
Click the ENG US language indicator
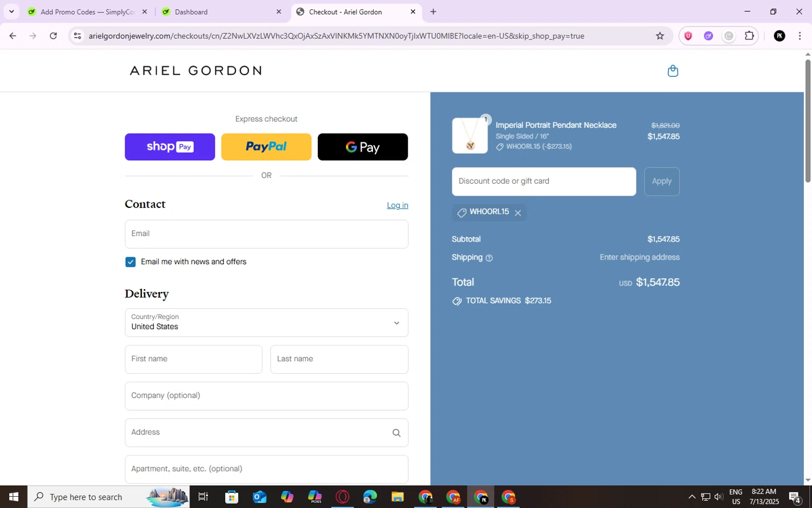(x=736, y=497)
